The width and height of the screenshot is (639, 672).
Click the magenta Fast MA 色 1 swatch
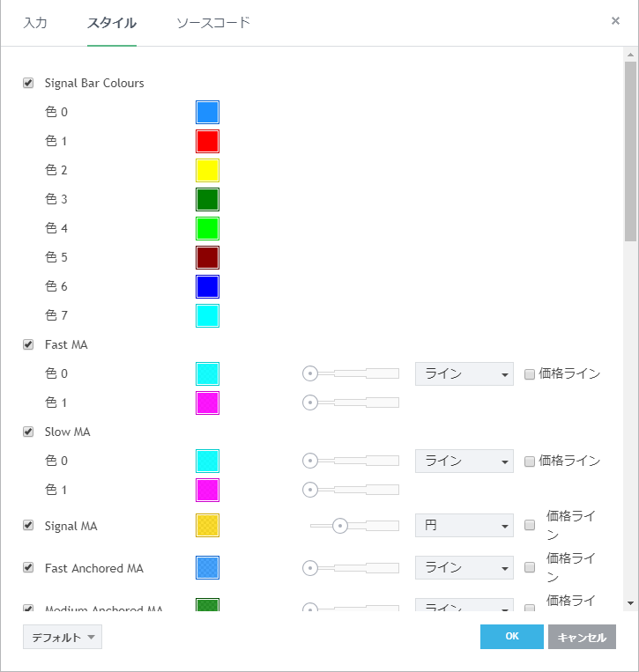(x=207, y=402)
